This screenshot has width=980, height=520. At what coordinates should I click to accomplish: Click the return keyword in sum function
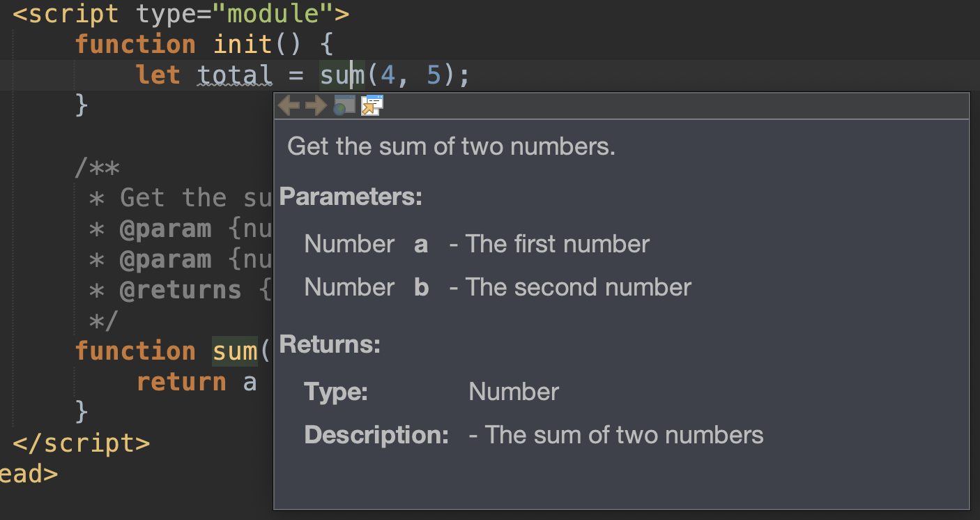[x=181, y=381]
